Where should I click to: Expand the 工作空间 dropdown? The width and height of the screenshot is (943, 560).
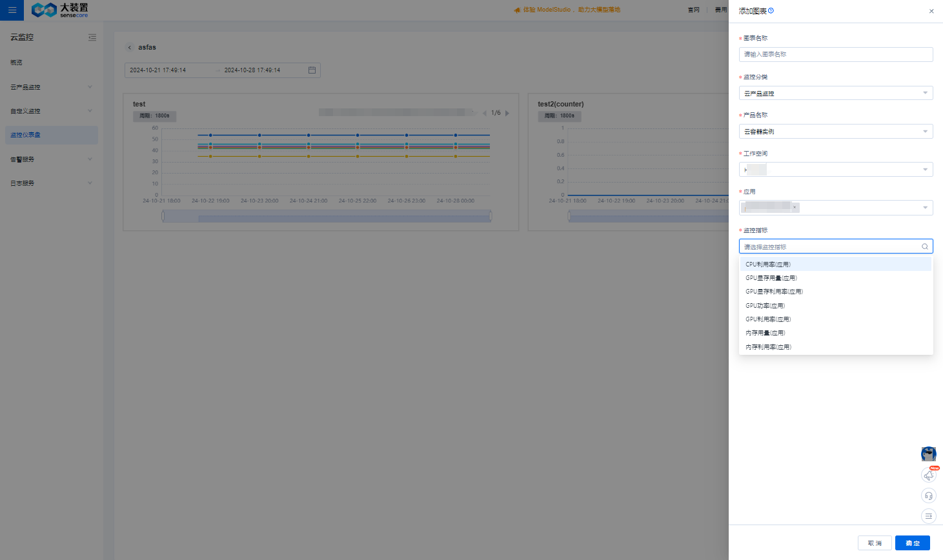(835, 170)
